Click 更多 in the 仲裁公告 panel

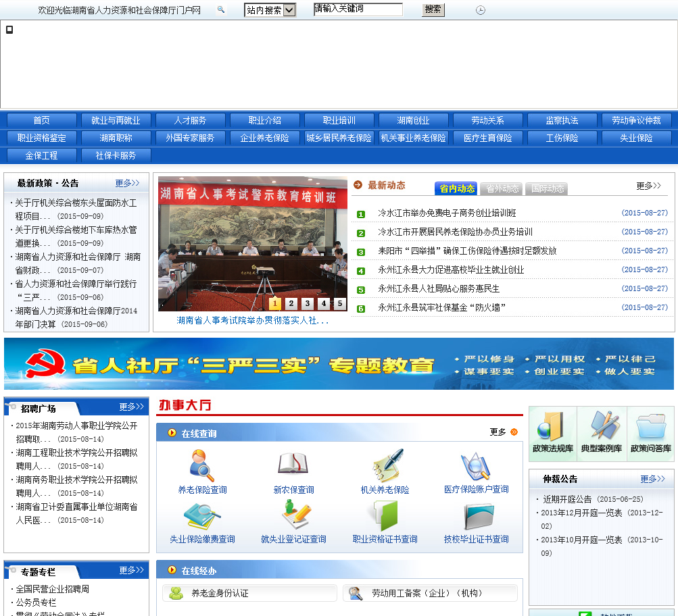coord(652,479)
